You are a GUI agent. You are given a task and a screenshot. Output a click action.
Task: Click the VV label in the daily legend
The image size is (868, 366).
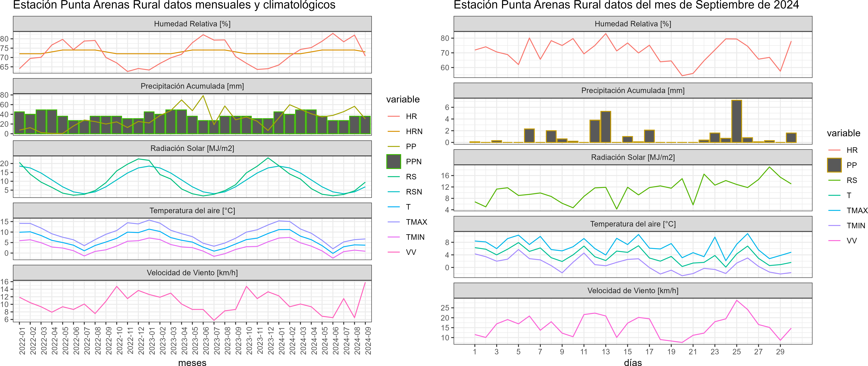pos(851,241)
